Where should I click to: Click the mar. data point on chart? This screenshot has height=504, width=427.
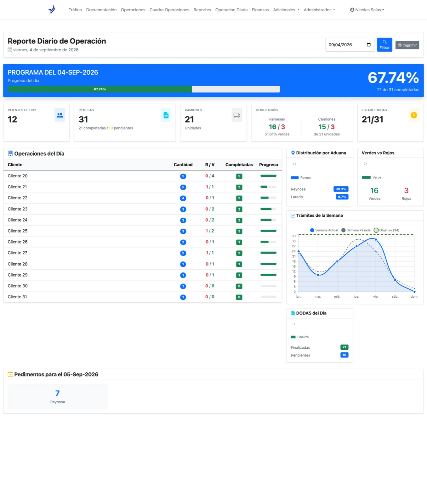click(318, 275)
